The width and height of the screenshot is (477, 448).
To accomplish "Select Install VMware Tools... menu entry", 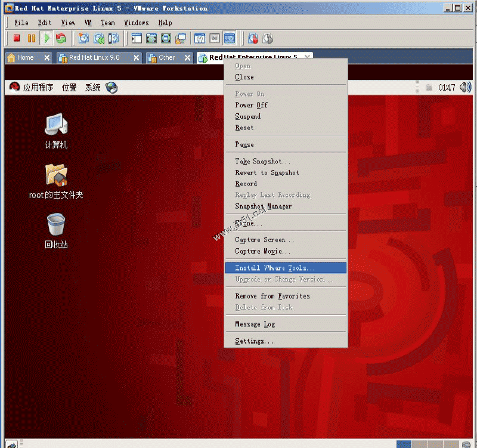I will pos(286,268).
